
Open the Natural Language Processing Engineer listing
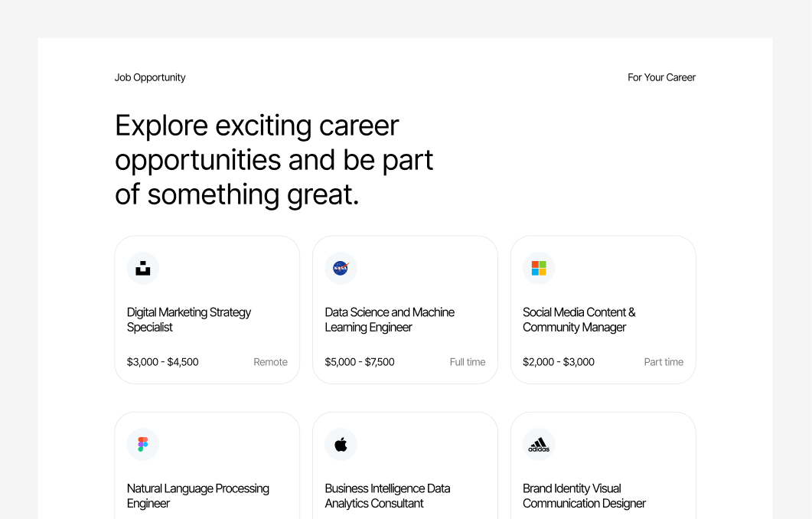pos(197,496)
